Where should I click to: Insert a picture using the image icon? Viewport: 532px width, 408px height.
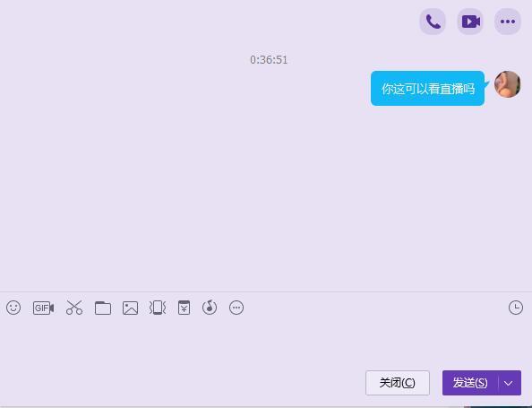130,308
